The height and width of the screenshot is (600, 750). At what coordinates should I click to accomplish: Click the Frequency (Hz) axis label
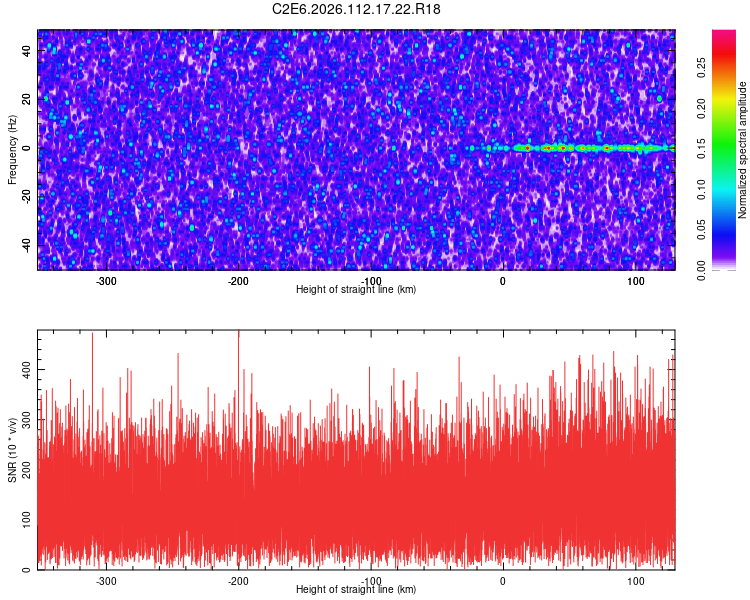[x=12, y=149]
